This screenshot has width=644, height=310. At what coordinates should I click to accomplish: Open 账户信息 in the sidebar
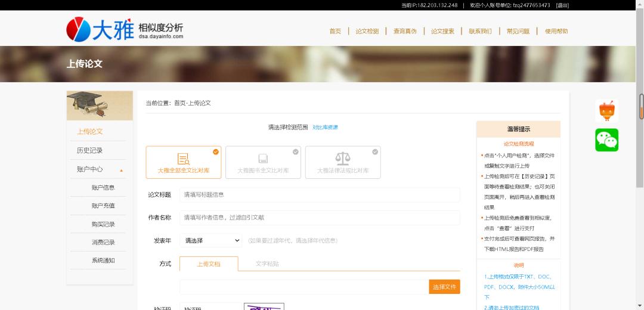[103, 188]
